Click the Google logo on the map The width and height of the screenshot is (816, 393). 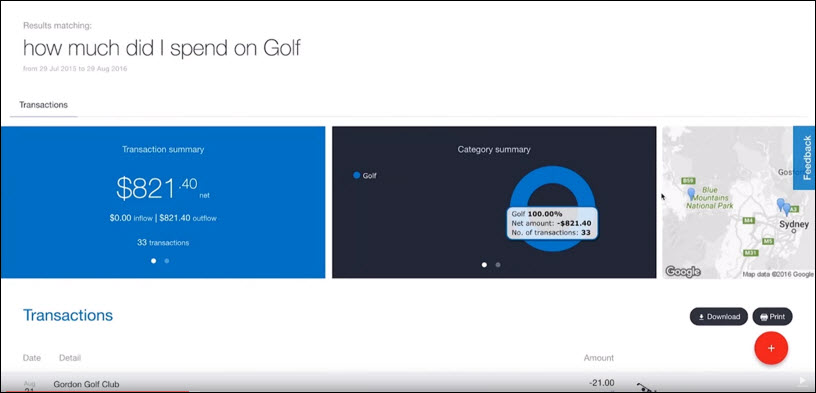(x=683, y=272)
